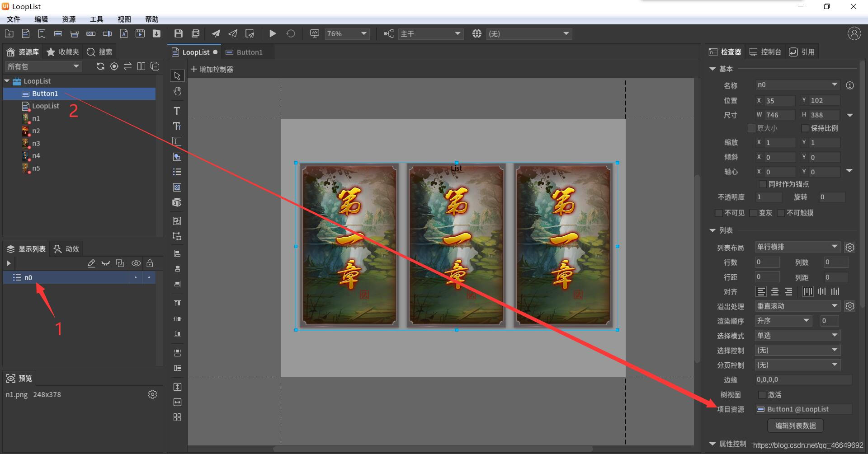Open the 渲染顺序 升序 dropdown
This screenshot has height=454, width=868.
coord(783,321)
